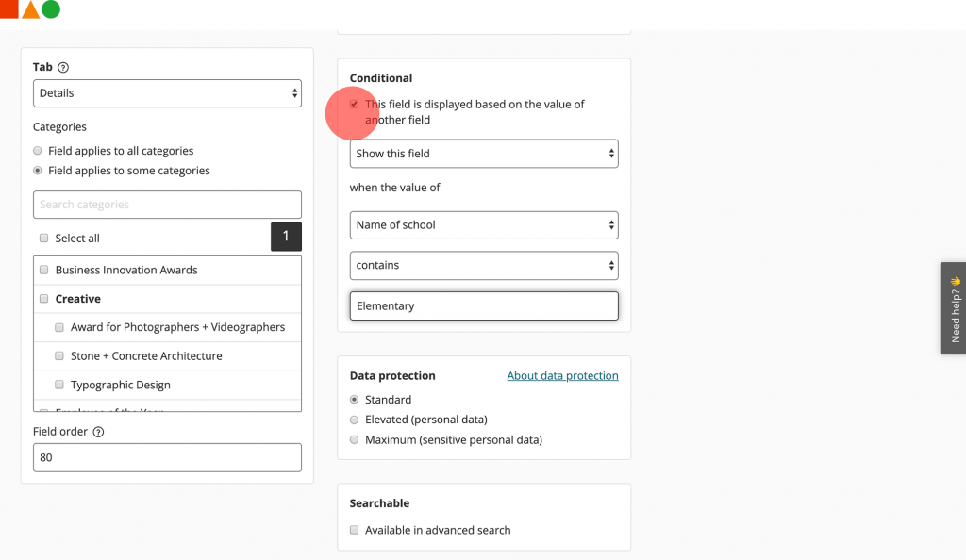Image resolution: width=966 pixels, height=560 pixels.
Task: Check the Typographic Design category
Action: coord(59,385)
